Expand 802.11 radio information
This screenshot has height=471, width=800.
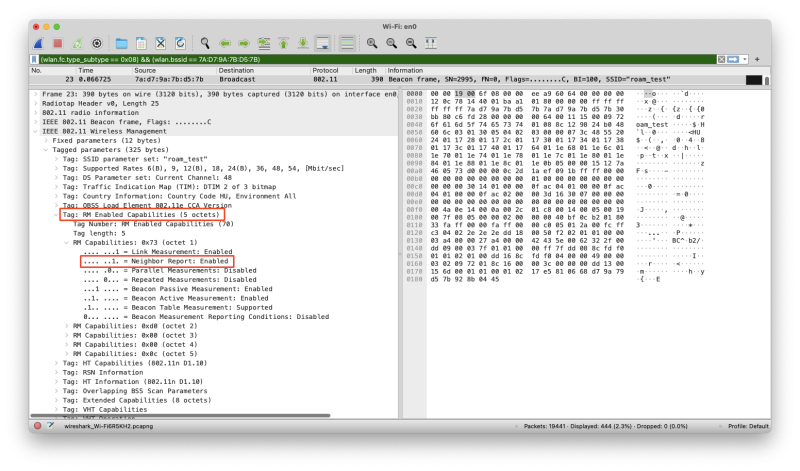coord(35,113)
